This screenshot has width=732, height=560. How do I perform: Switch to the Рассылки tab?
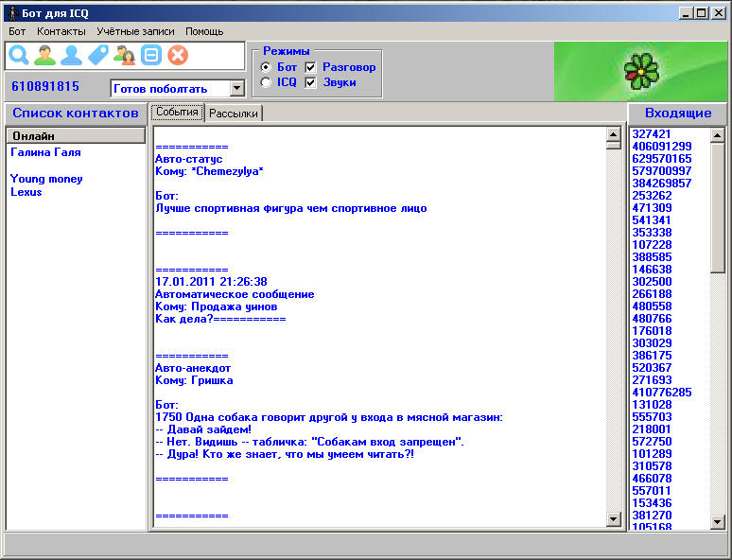234,114
